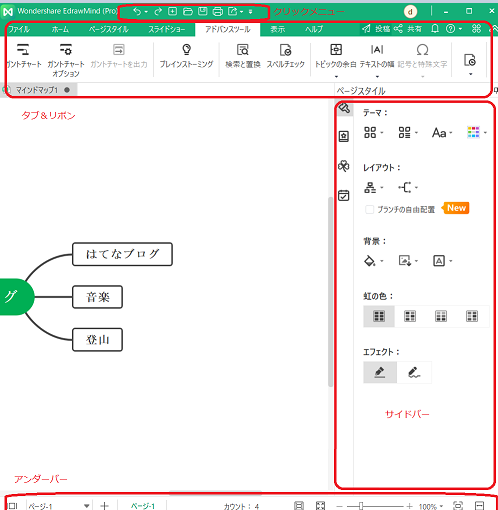Expand the first theme layout dropdown
The image size is (498, 510).
373,132
